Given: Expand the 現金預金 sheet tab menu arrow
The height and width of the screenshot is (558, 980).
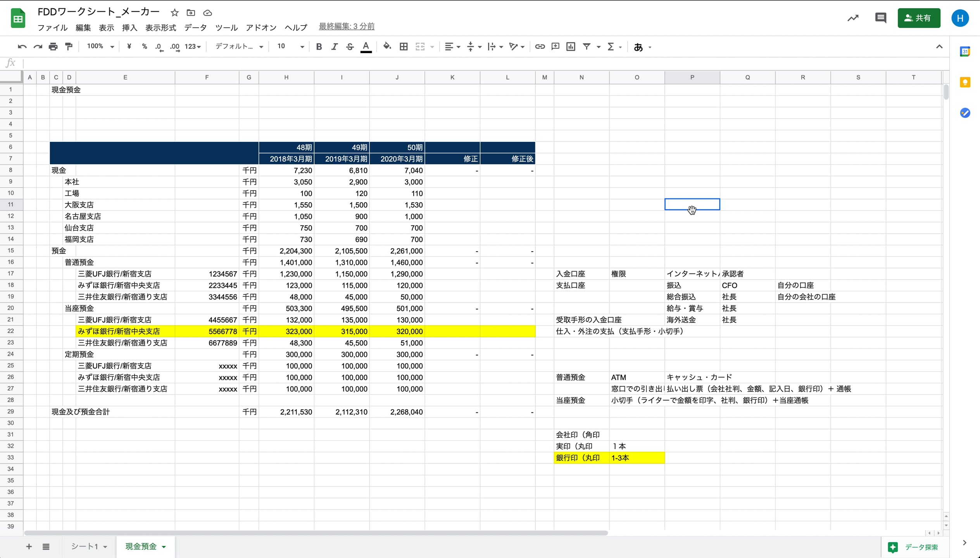Looking at the screenshot, I should coord(164,547).
